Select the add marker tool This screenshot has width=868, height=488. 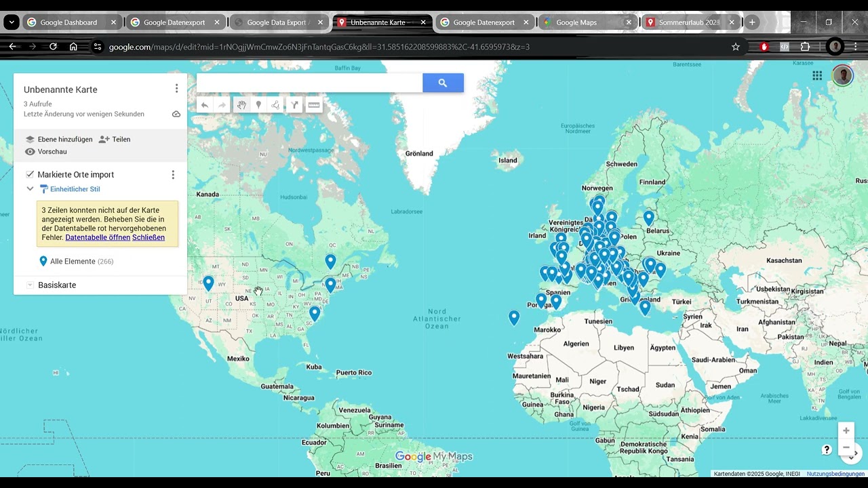(x=258, y=105)
